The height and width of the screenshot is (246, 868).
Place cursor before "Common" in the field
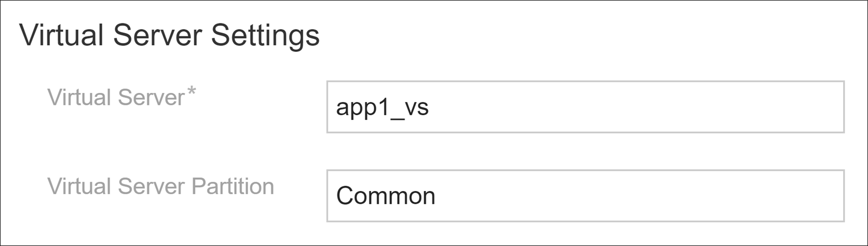click(336, 196)
